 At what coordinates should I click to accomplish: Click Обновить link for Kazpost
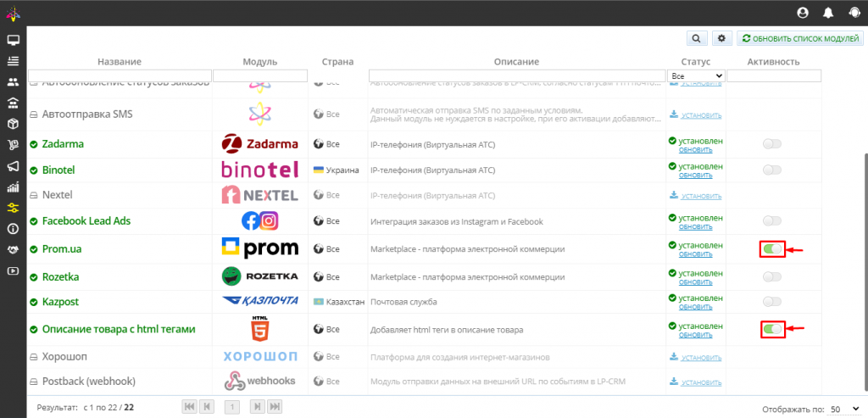696,307
